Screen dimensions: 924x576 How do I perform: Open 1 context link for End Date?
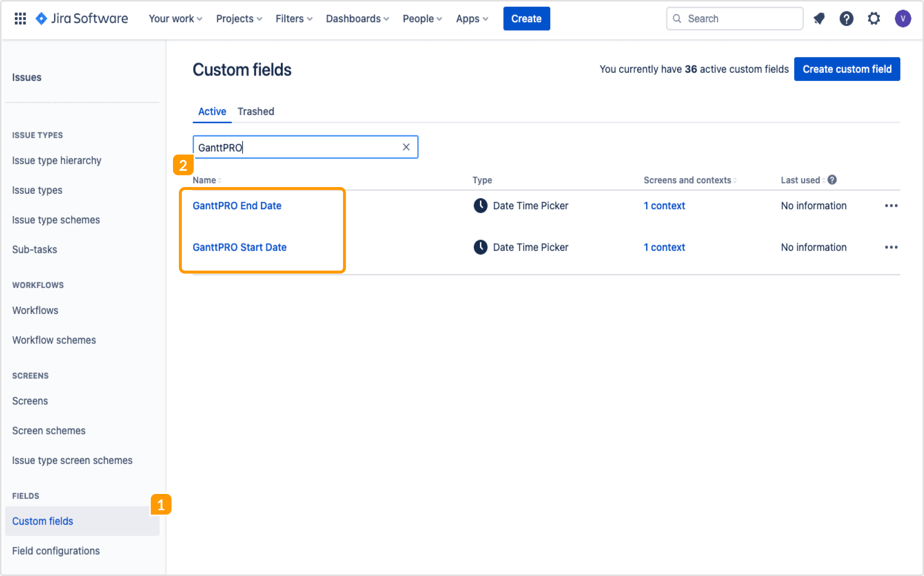click(x=664, y=206)
